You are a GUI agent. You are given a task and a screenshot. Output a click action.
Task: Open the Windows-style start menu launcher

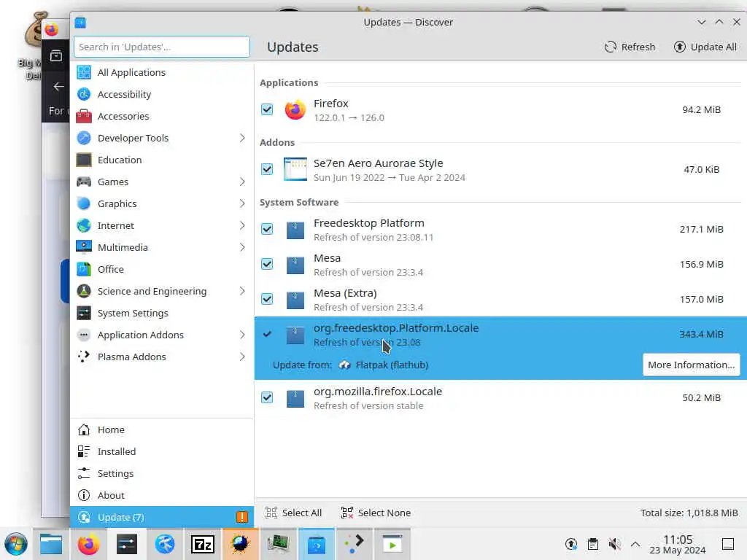tap(16, 544)
